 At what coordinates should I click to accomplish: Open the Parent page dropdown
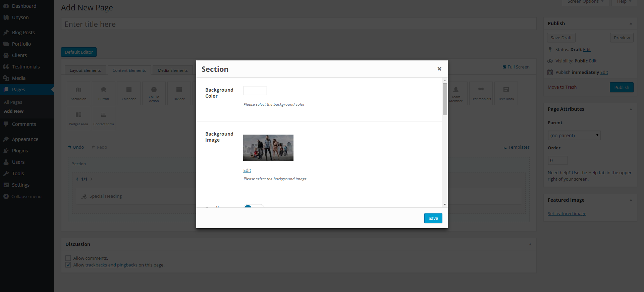coord(574,135)
